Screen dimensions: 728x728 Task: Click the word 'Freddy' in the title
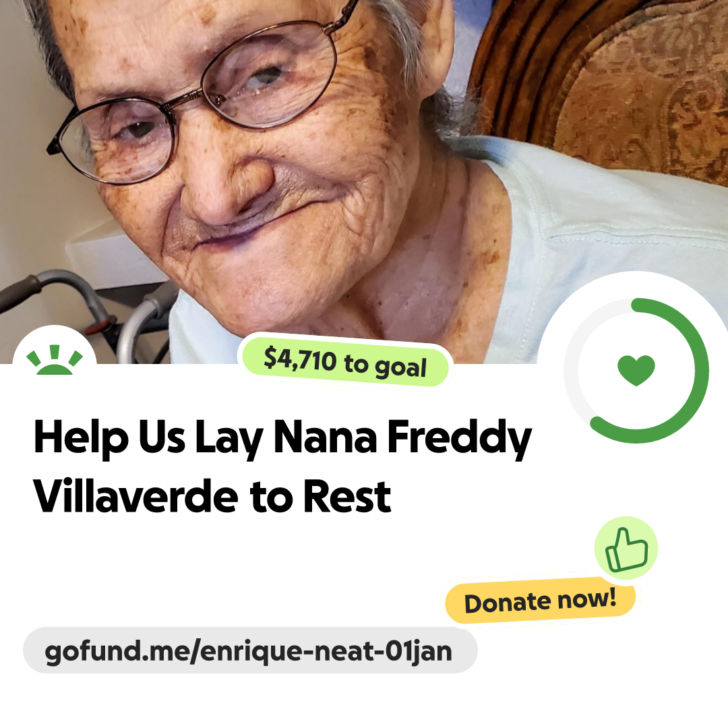pos(459,438)
